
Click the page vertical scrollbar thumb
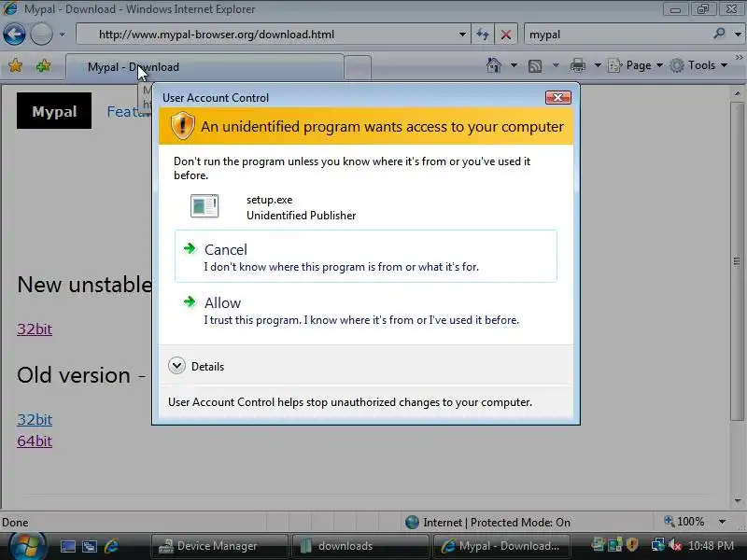(x=737, y=261)
